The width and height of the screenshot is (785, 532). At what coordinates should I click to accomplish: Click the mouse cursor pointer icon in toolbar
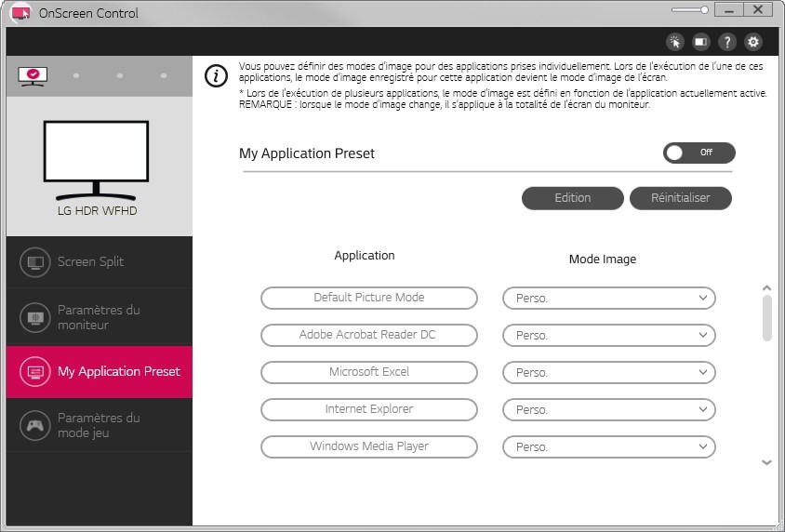point(675,42)
